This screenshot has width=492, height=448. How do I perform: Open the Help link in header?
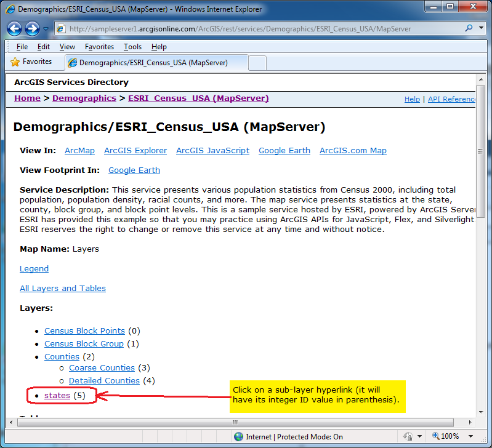(412, 99)
